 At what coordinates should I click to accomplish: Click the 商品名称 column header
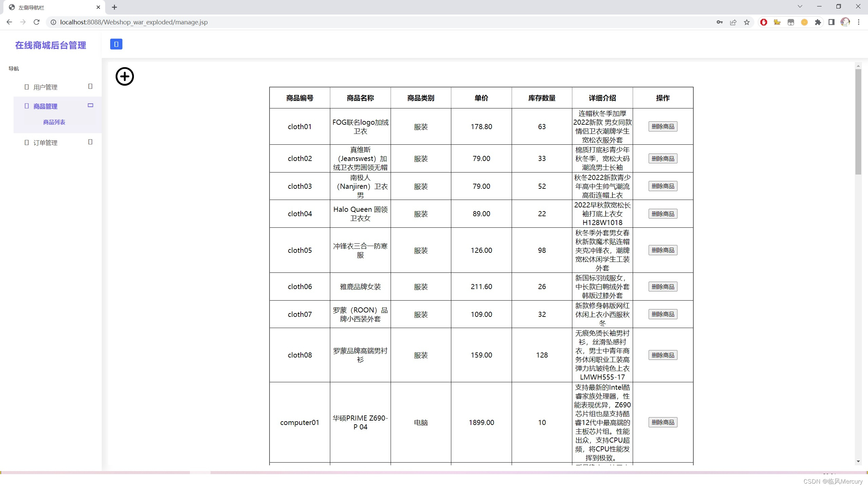(x=360, y=98)
